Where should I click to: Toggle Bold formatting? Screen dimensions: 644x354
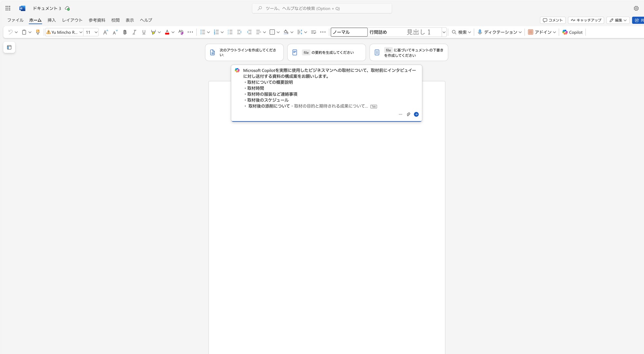(125, 32)
